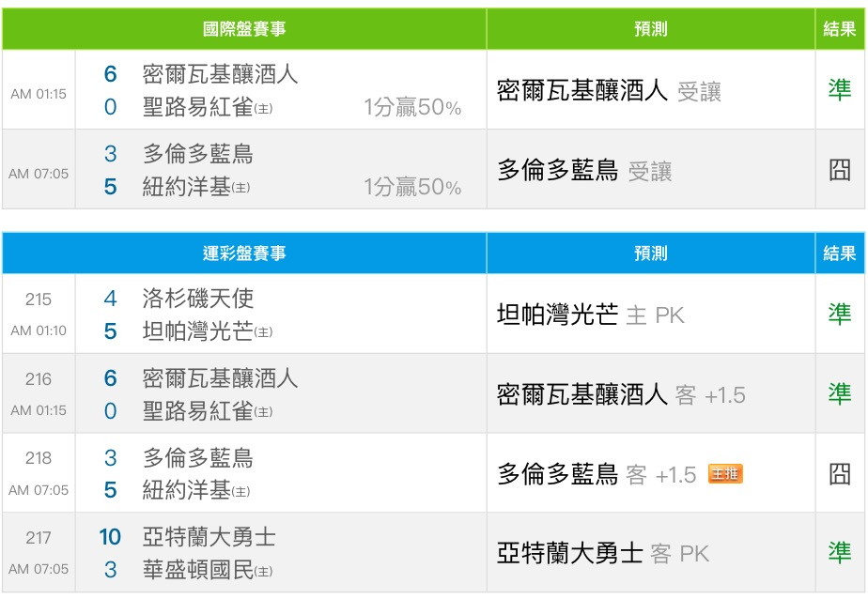
Task: Click the 囧 result for Toronto international row
Action: point(840,170)
